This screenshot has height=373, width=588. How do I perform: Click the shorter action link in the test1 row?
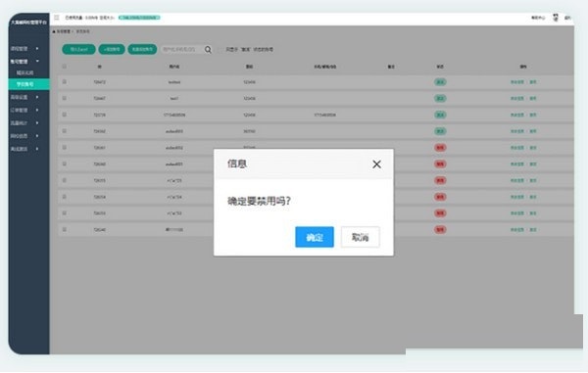click(533, 99)
